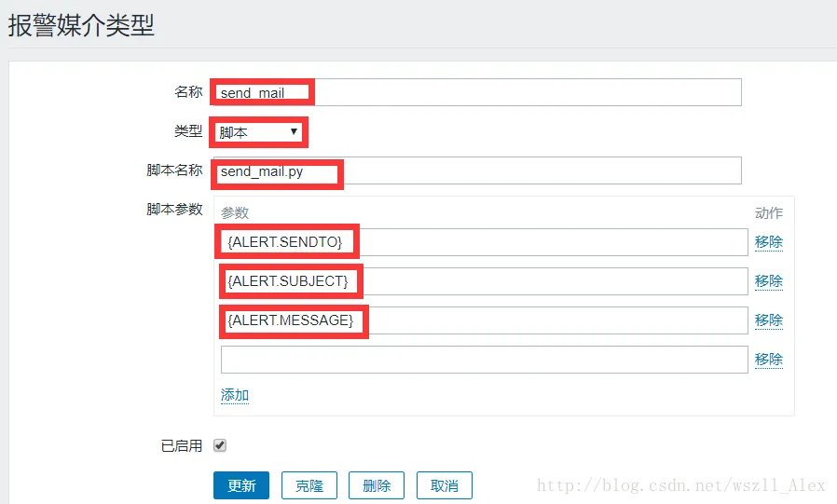
Task: Click the 更新 button
Action: pyautogui.click(x=241, y=485)
